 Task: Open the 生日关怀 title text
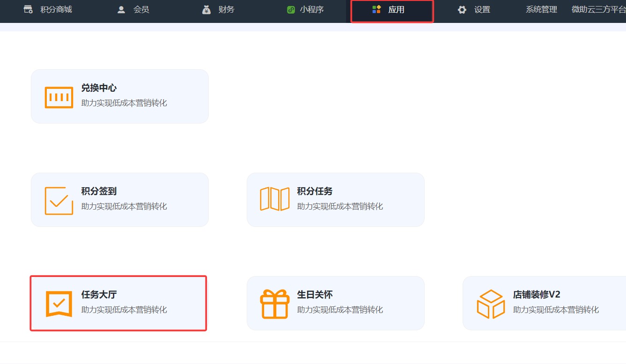[315, 295]
